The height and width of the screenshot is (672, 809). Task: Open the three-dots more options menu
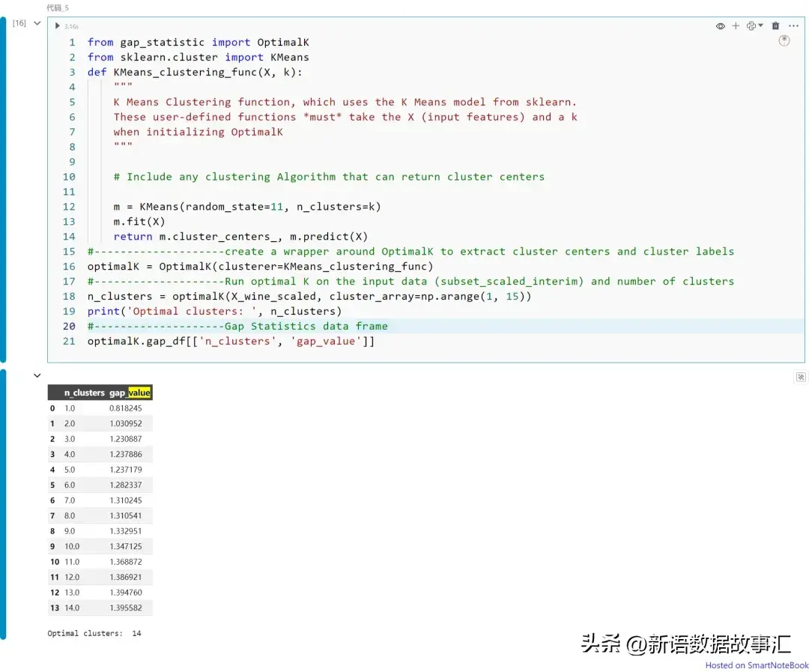(x=793, y=25)
